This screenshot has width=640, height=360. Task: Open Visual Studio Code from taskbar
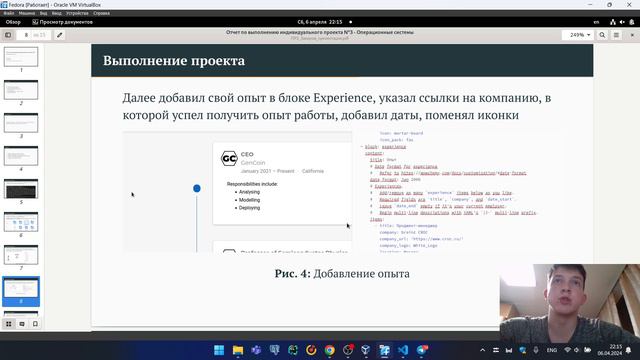click(403, 350)
